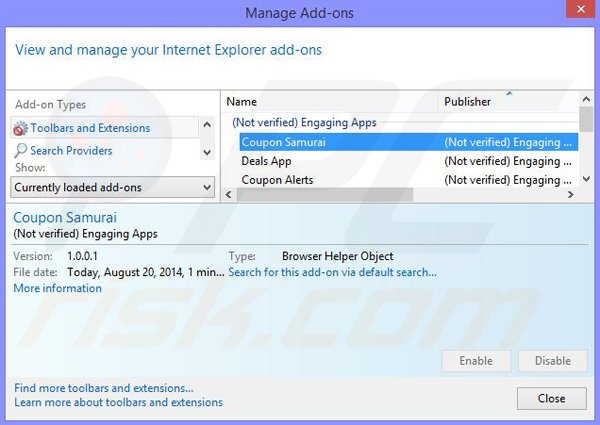This screenshot has width=600, height=425.
Task: Click the version value 1.0.0.1
Action: [82, 256]
